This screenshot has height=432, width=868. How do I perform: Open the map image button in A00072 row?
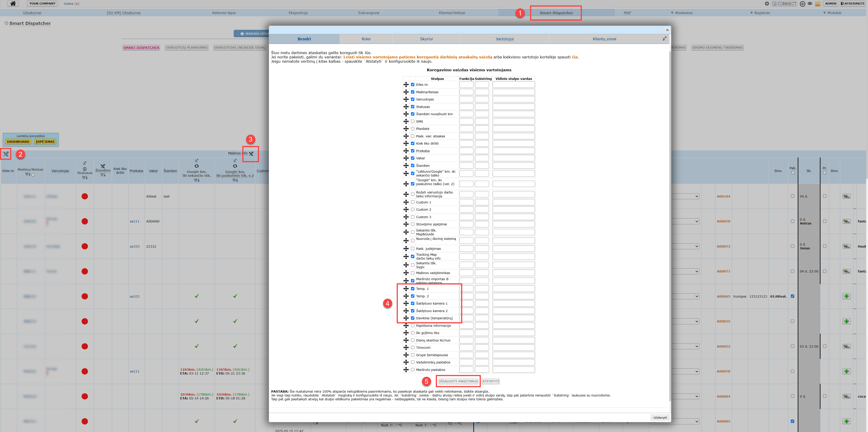(x=847, y=246)
